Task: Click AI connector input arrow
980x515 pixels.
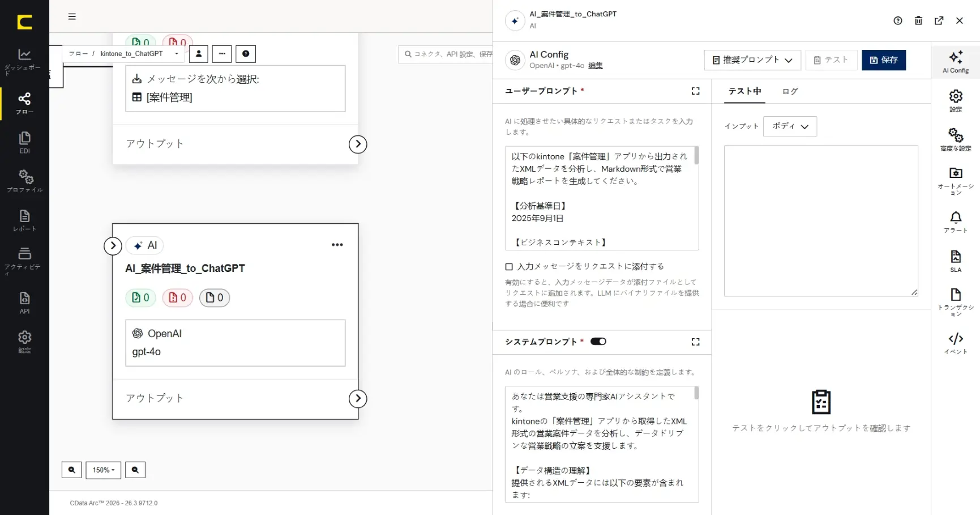Action: point(113,245)
